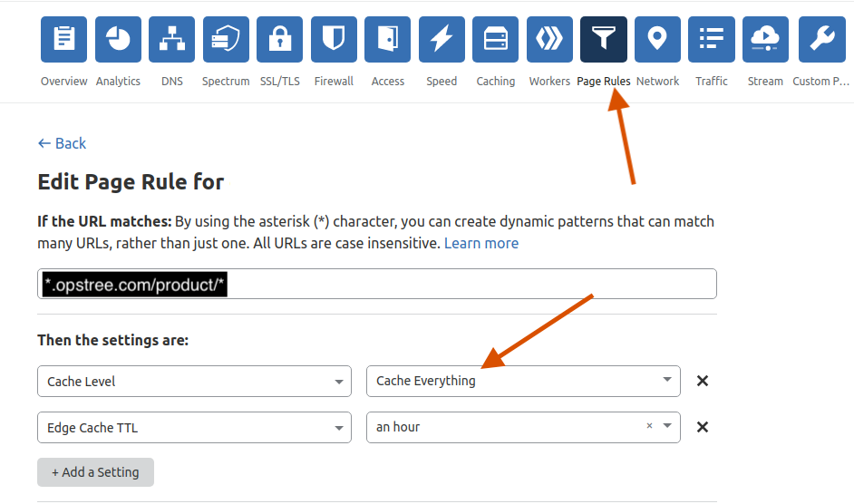Select the Workers chevrons icon
This screenshot has height=504, width=854.
tap(549, 39)
